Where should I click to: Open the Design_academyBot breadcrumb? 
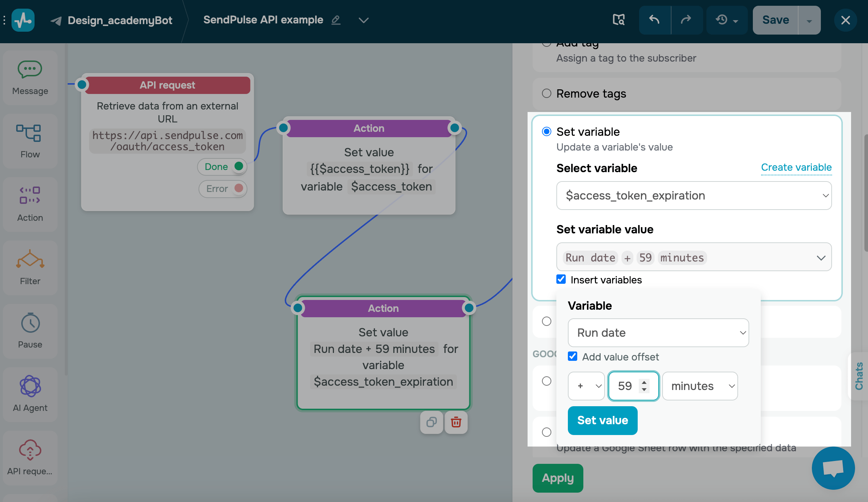pos(119,20)
